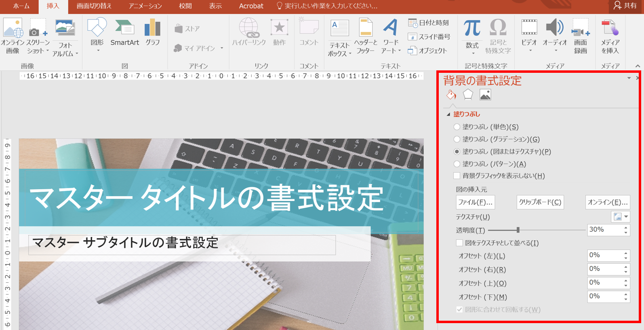Insert a video (ビデオ)
The width and height of the screenshot is (644, 330).
point(529,36)
